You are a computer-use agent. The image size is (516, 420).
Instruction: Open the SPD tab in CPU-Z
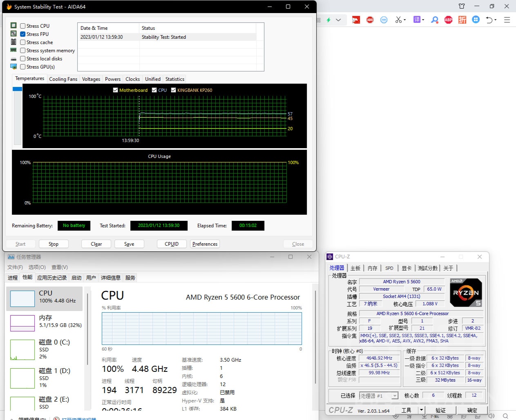click(x=389, y=268)
